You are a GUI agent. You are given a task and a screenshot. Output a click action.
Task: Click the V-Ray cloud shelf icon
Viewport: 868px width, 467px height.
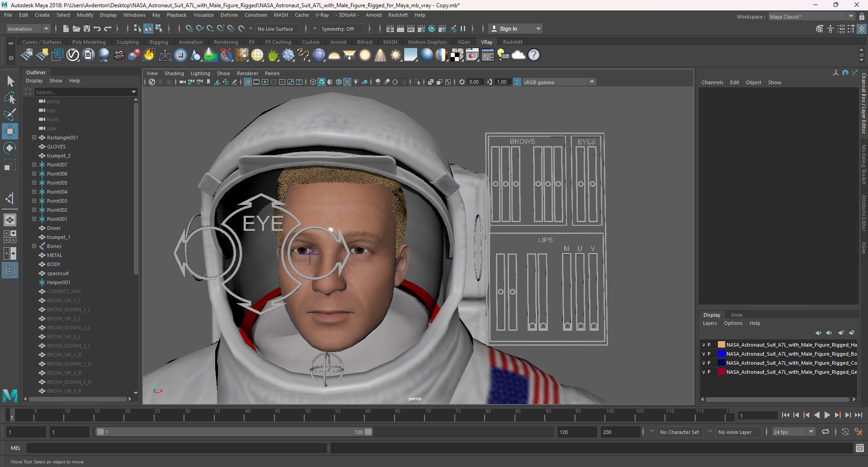tap(519, 55)
